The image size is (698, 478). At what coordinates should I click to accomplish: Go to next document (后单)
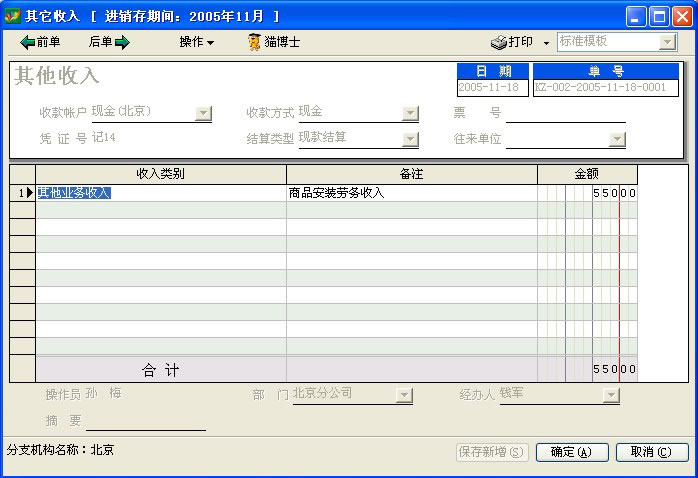pos(109,42)
